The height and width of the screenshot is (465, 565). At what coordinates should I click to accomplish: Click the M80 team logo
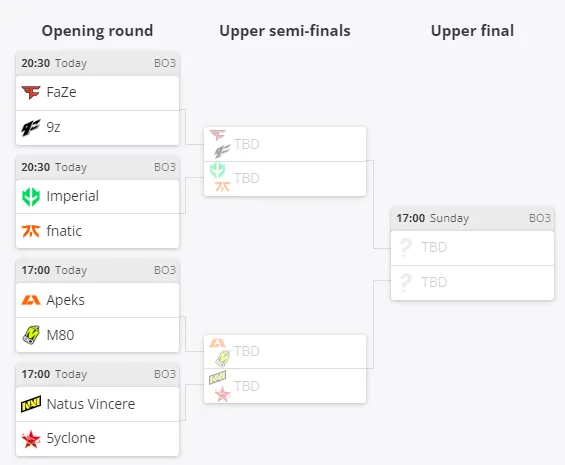click(31, 335)
